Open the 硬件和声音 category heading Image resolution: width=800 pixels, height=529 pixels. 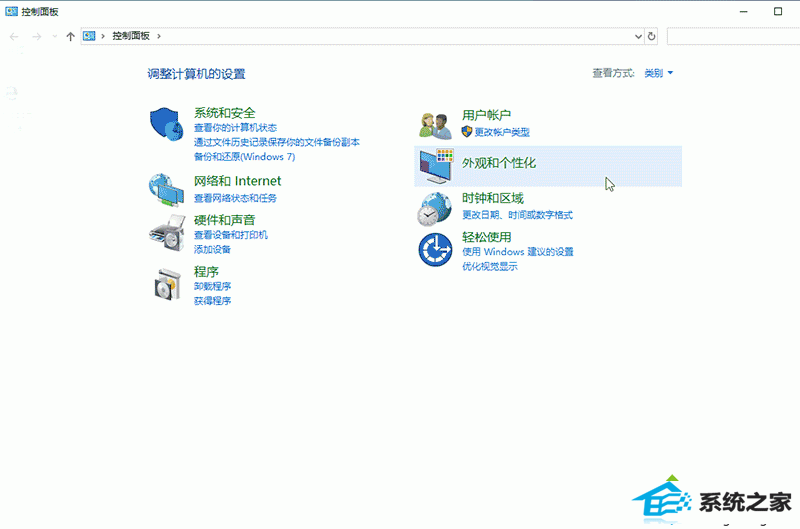(x=224, y=220)
